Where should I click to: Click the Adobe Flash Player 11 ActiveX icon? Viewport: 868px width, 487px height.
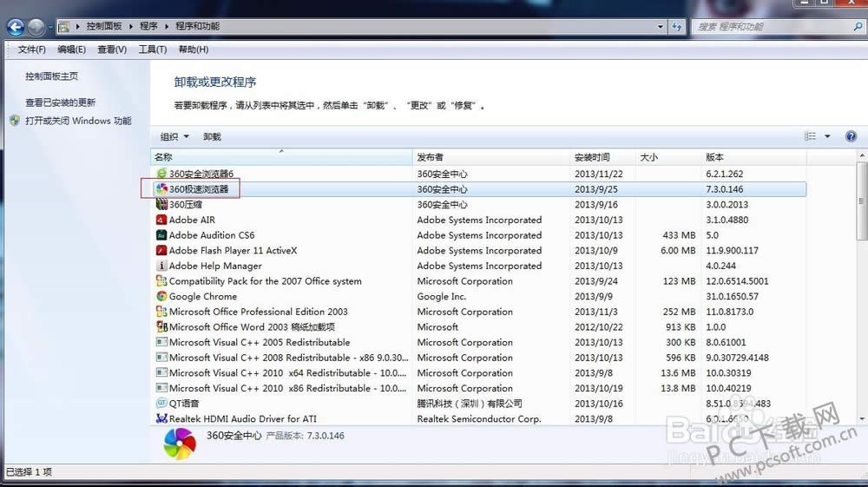[x=161, y=250]
